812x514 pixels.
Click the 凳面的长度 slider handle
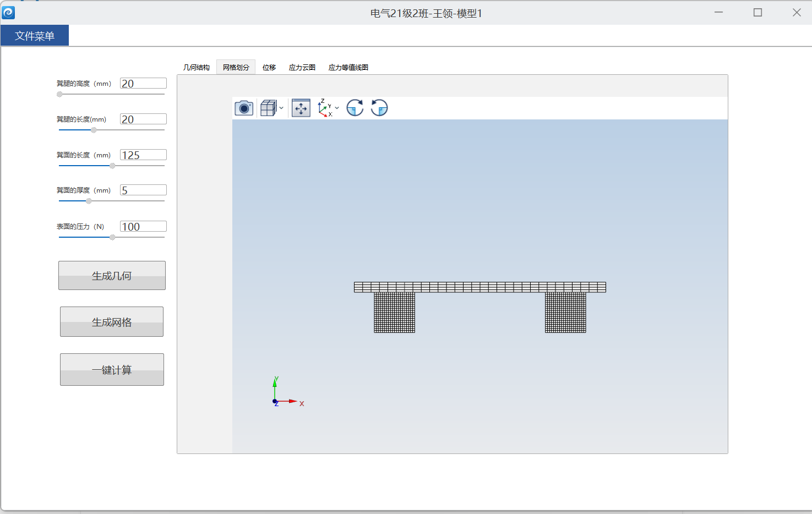pos(112,166)
